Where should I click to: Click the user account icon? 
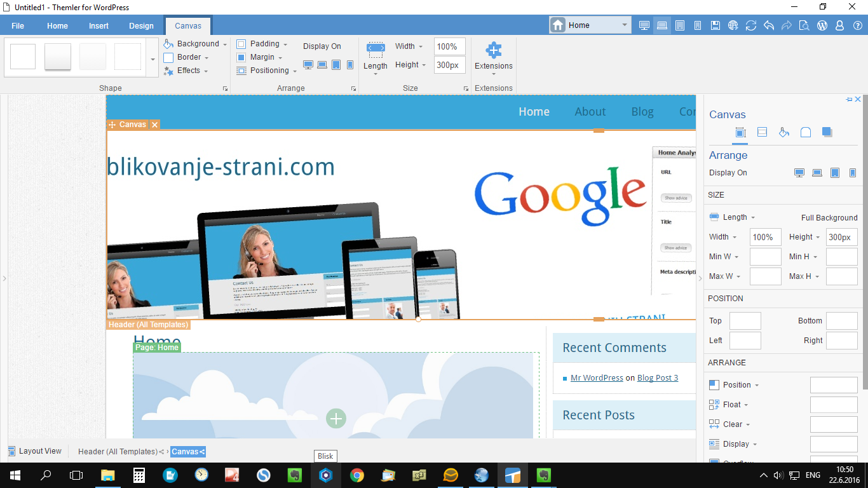[x=839, y=25]
